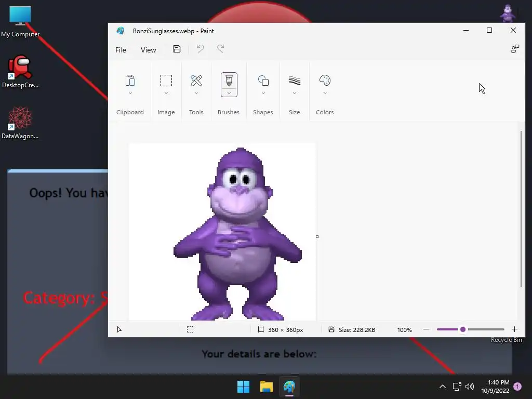Click the 100% zoom level
532x399 pixels.
click(x=404, y=330)
